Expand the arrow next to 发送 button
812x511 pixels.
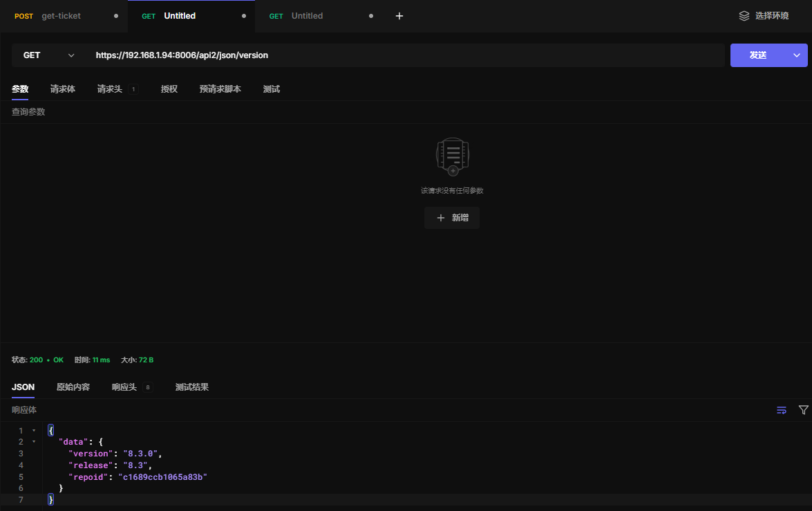click(x=796, y=55)
